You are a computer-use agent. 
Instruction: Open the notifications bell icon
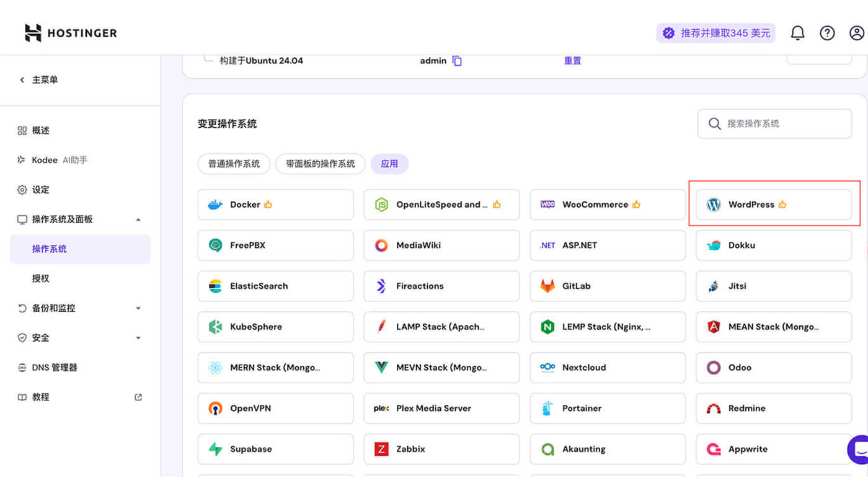pos(797,33)
